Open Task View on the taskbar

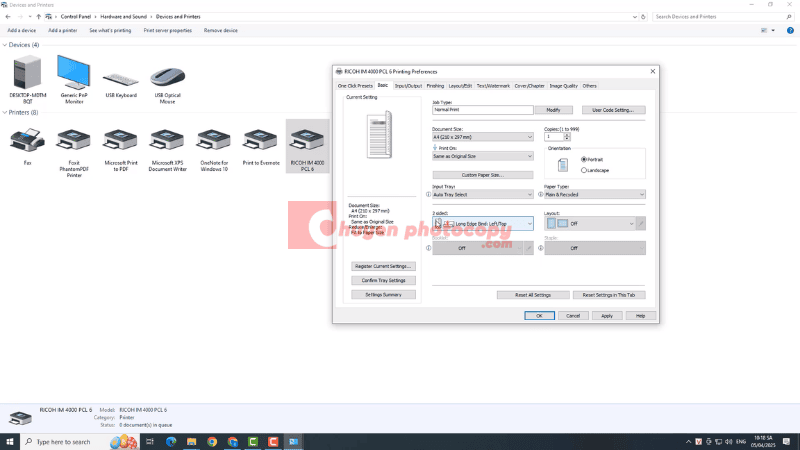[149, 442]
